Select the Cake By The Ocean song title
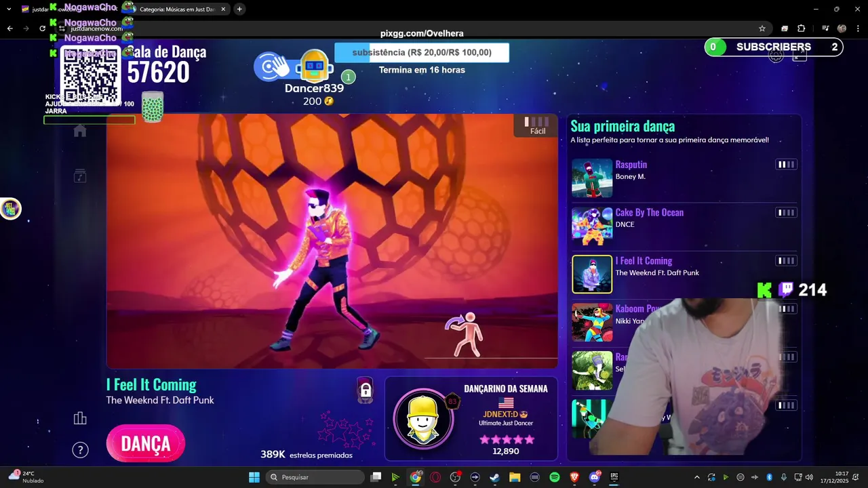This screenshot has width=868, height=488. click(649, 213)
